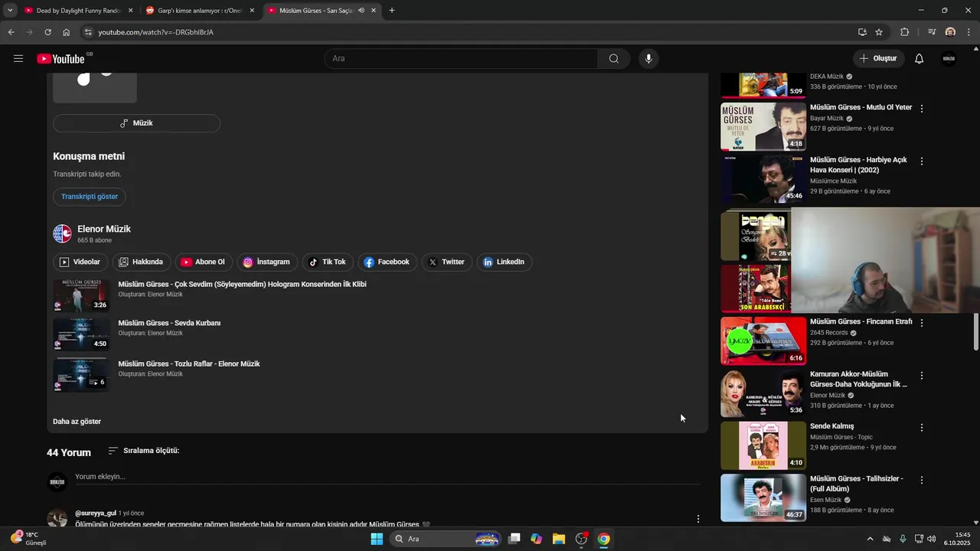
Task: Show hidden system tray icons chevron
Action: (x=870, y=539)
